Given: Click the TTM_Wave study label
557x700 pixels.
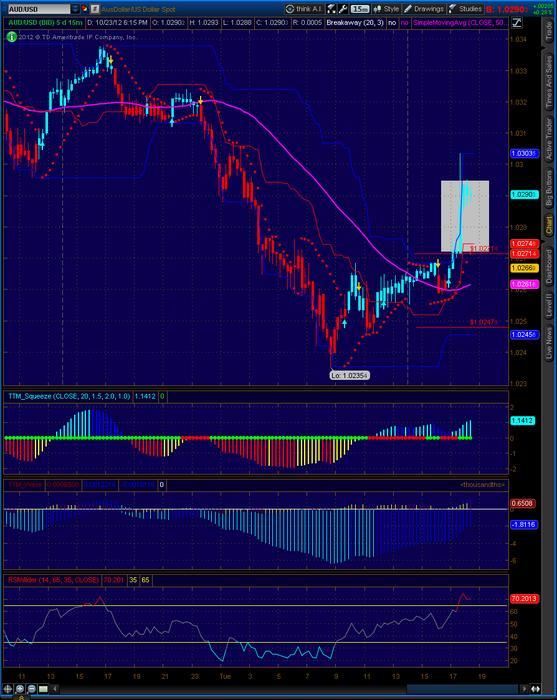Looking at the screenshot, I should 25,484.
